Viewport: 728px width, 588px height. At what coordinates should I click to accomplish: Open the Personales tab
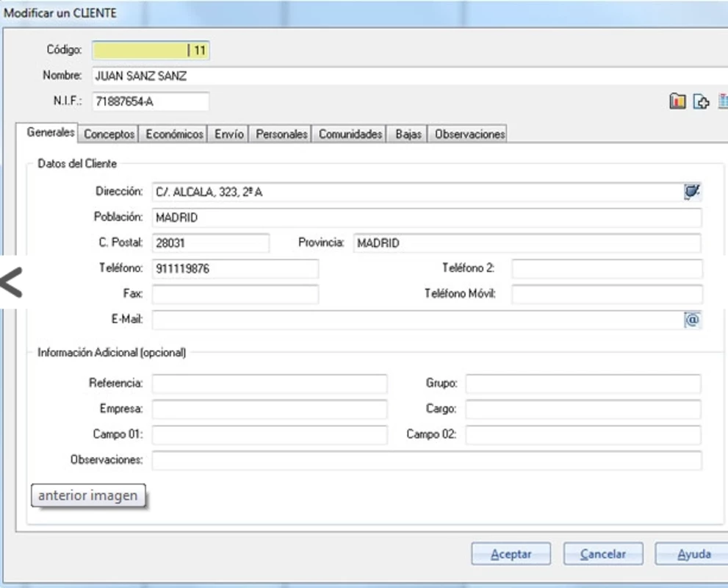[x=281, y=135]
